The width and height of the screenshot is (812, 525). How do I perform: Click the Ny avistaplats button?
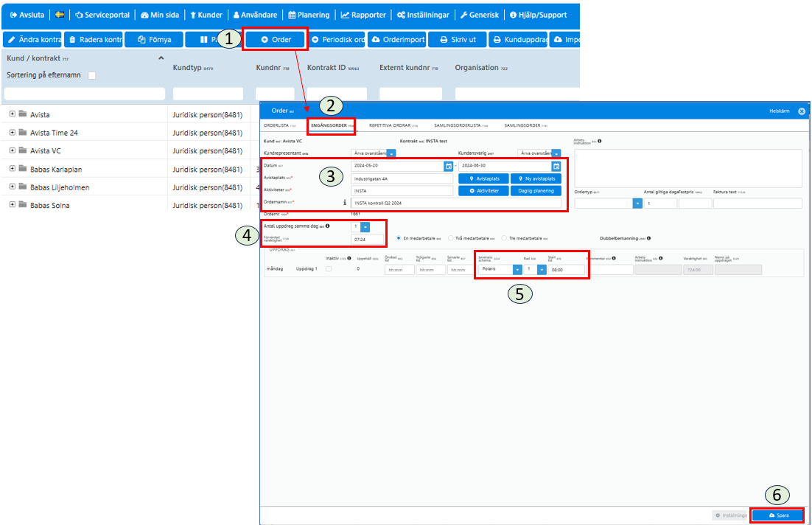[x=536, y=178]
